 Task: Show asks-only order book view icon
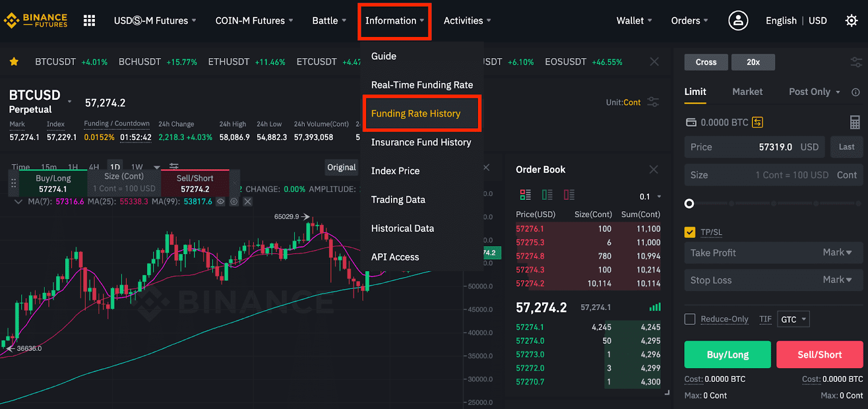(x=569, y=194)
